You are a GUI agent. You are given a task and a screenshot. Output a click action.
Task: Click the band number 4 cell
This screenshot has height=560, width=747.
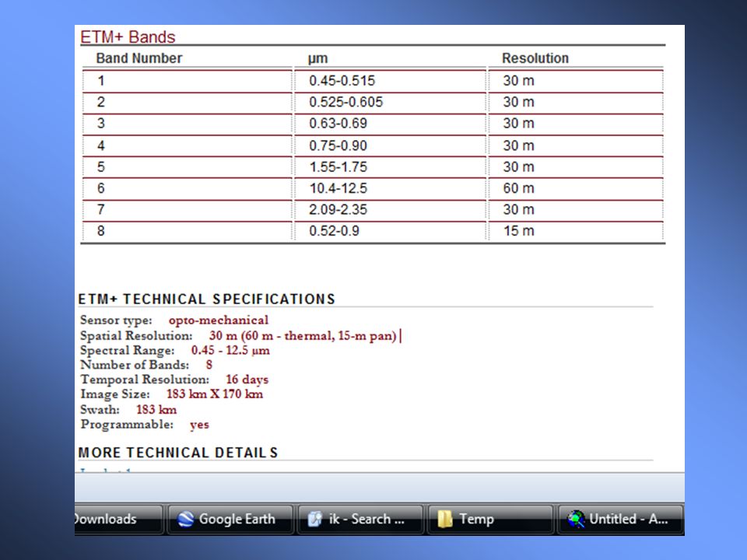188,145
